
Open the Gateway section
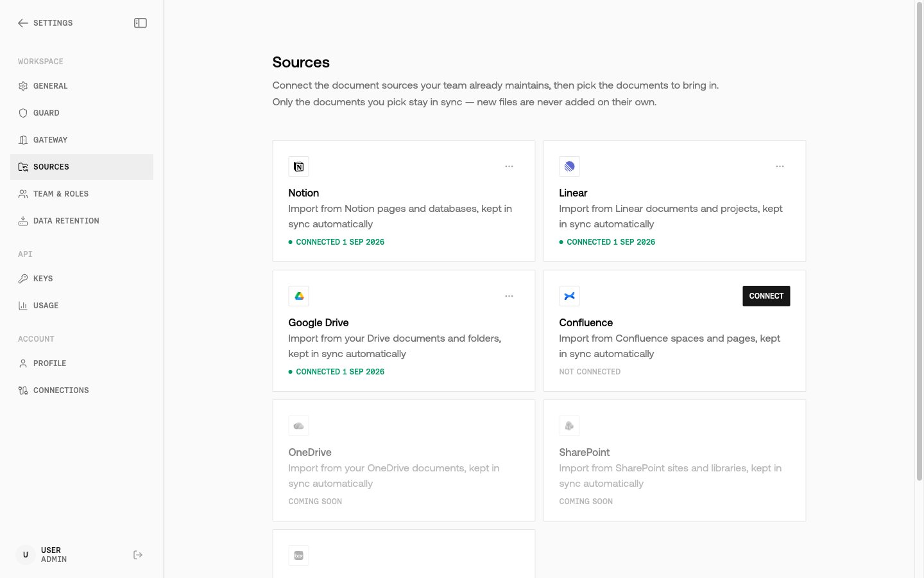(81, 140)
